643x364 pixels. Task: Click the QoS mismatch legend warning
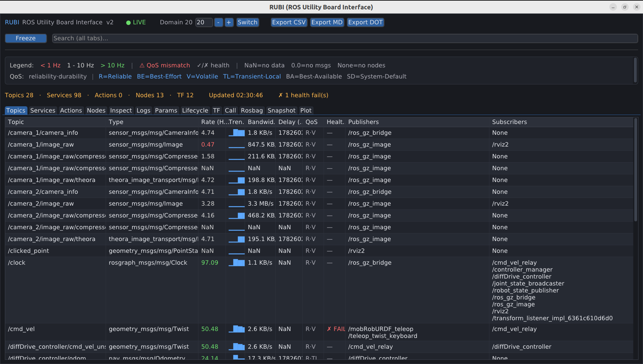(165, 65)
